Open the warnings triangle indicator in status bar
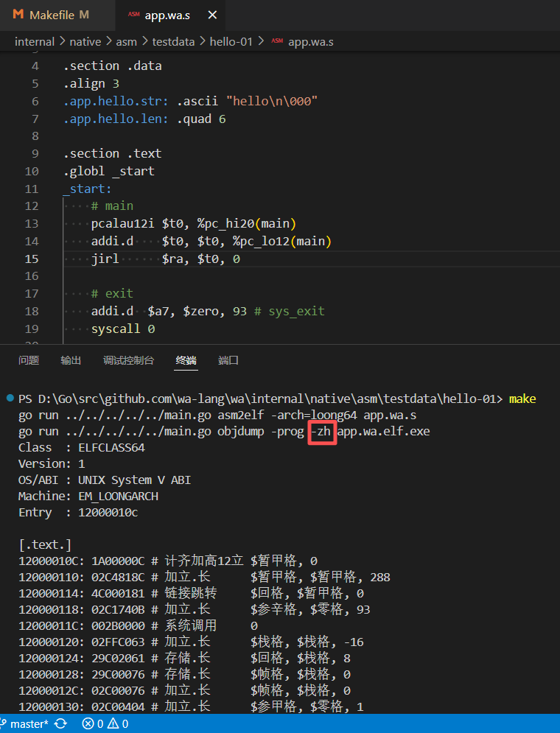560x733 pixels. click(x=118, y=724)
